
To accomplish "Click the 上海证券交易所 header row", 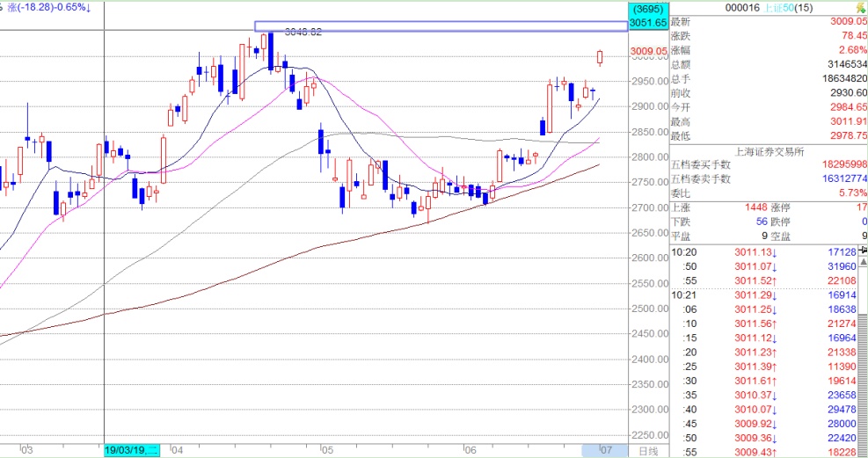I will (x=769, y=151).
